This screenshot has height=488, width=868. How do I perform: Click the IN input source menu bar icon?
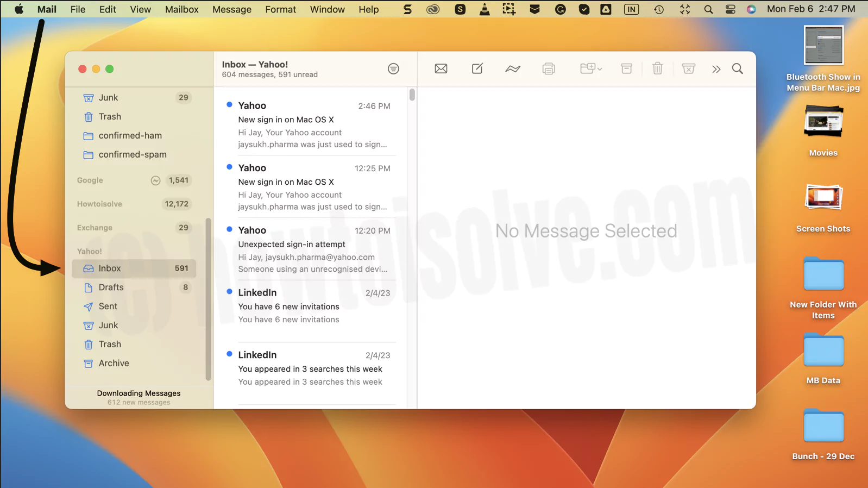(x=631, y=9)
